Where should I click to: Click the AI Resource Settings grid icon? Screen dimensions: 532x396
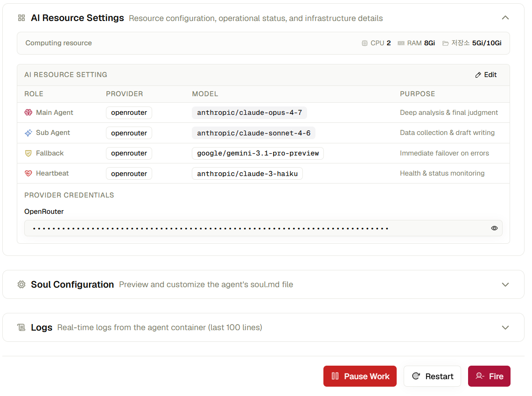tap(21, 18)
